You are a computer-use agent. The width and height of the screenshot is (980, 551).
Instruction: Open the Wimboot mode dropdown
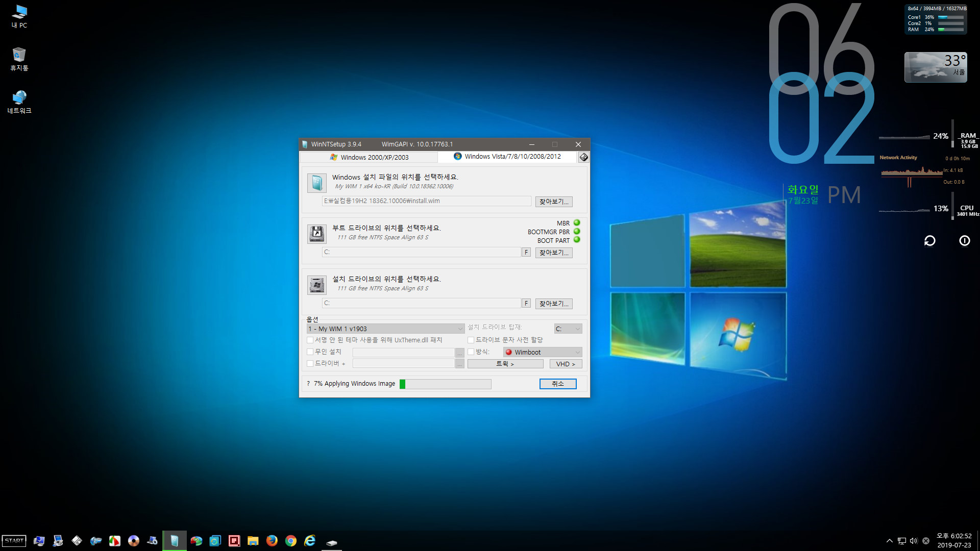pyautogui.click(x=543, y=352)
